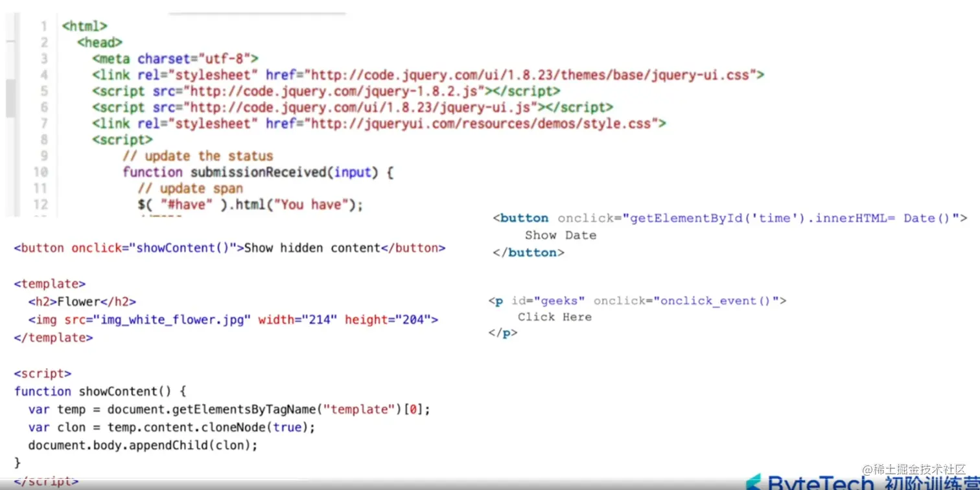Screen dimensions: 980x490
Task: Click line number 4 in the gutter
Action: click(44, 75)
